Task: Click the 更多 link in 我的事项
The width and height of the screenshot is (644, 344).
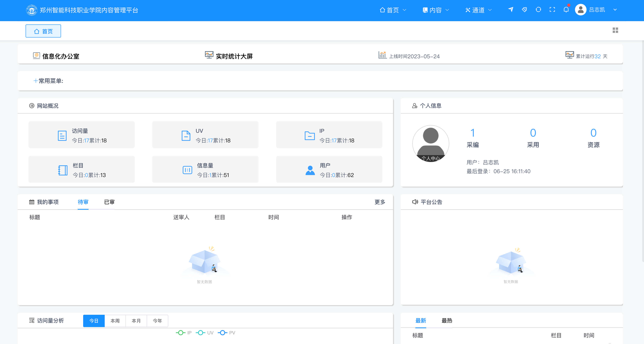Action: point(380,202)
